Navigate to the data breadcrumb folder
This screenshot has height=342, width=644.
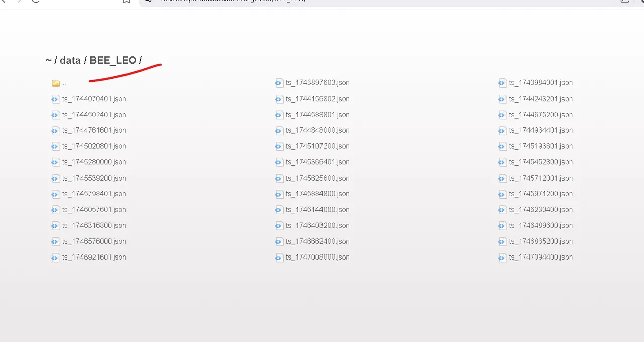tap(70, 60)
